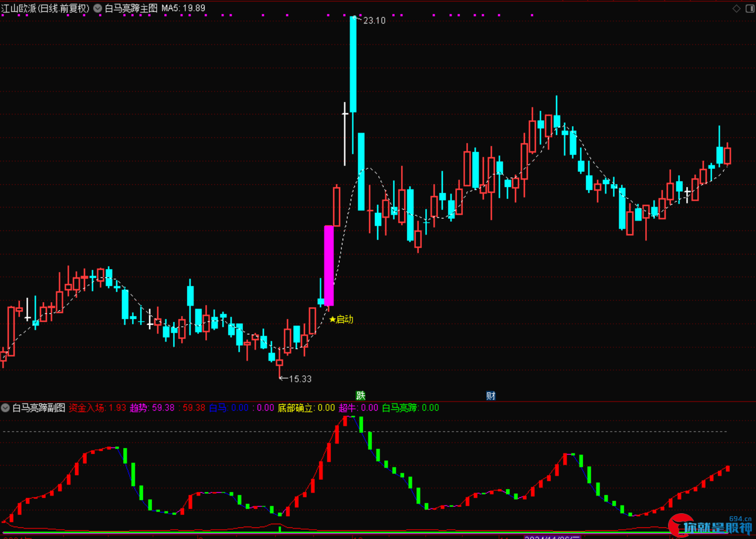756x539 pixels.
Task: Click the 资金入场: 1.93 readout
Action: [97, 408]
